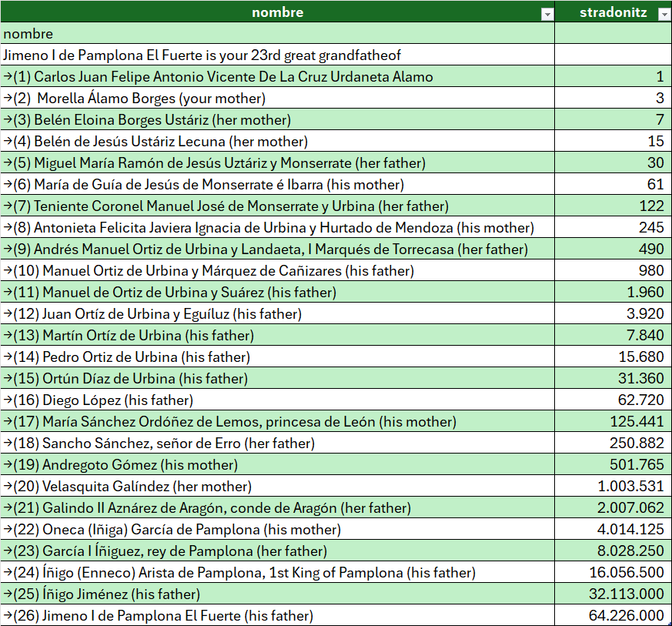Viewport: 672px width, 626px height.
Task: Click stradonitz value 7.840
Action: coord(613,335)
